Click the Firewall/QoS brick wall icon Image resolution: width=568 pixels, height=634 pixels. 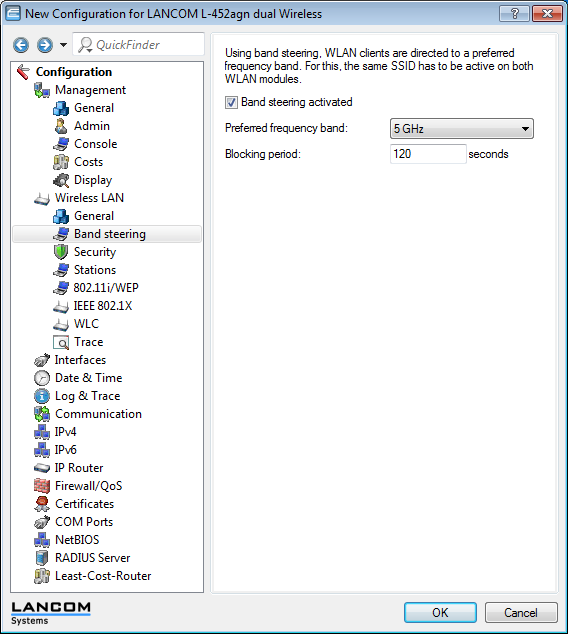click(x=42, y=486)
